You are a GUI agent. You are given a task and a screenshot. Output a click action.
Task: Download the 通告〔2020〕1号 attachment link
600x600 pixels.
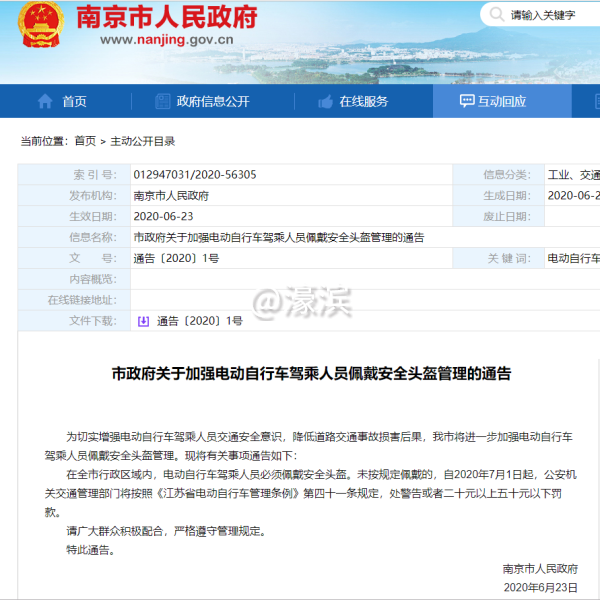point(199,321)
